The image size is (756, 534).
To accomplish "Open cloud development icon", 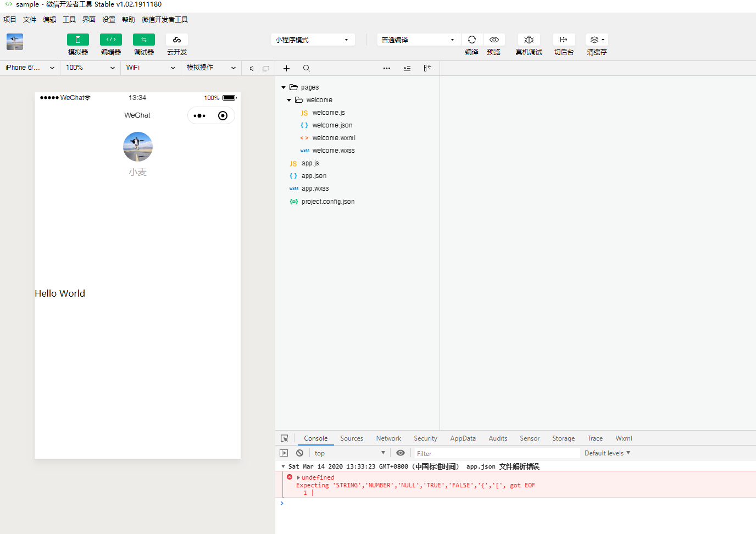I will pyautogui.click(x=177, y=40).
